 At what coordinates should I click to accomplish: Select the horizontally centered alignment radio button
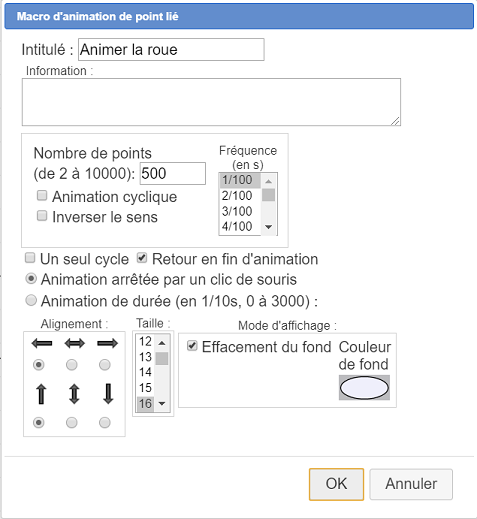pyautogui.click(x=72, y=365)
